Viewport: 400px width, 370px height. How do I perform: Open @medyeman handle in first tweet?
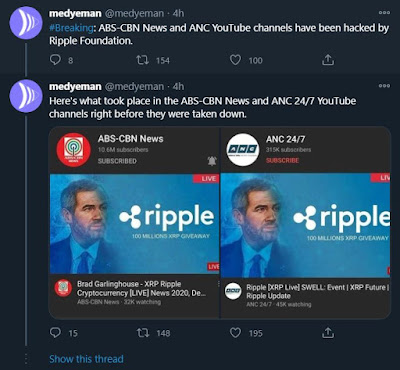(x=135, y=13)
